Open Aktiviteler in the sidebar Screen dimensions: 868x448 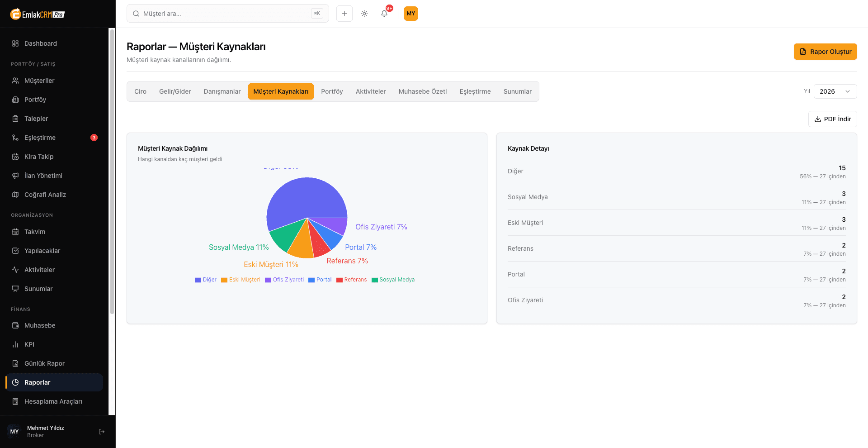[54, 270]
